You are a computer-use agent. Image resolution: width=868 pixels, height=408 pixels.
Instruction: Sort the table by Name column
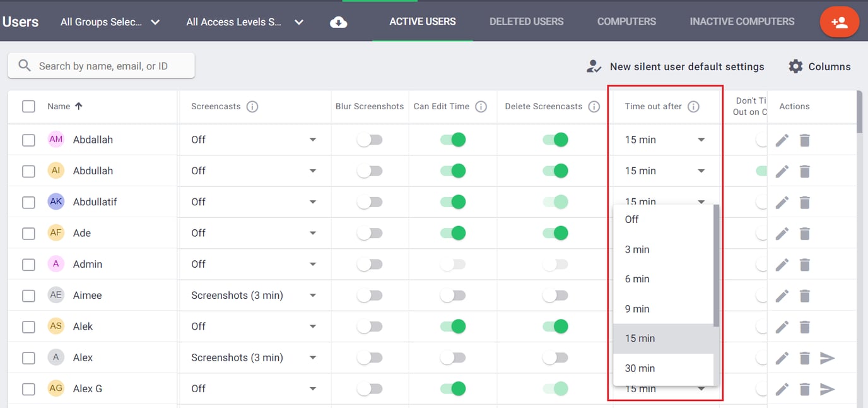59,107
